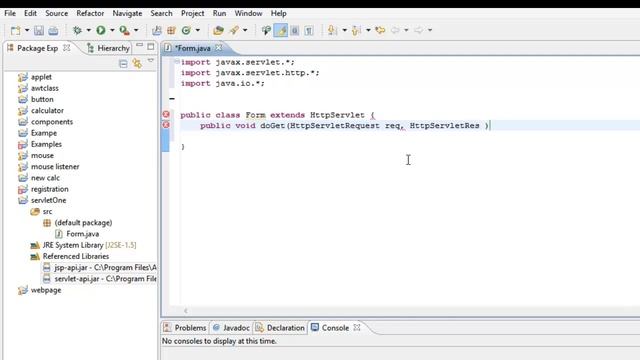This screenshot has height=360, width=640.
Task: Open the File menu
Action: (10, 13)
